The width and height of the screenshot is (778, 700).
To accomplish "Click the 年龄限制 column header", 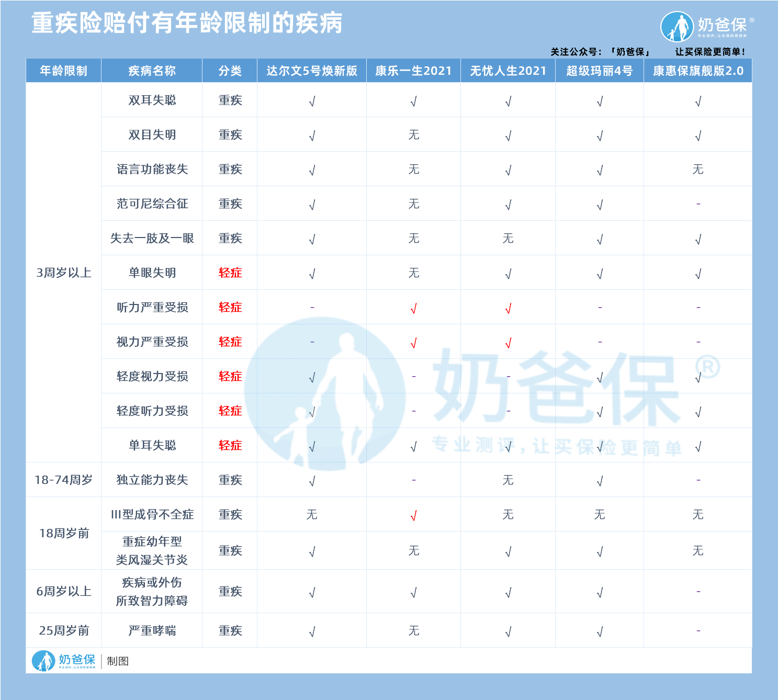I will pyautogui.click(x=64, y=71).
